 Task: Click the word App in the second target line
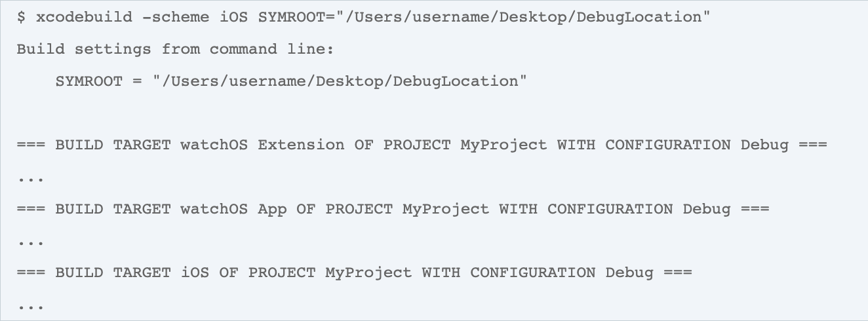click(x=272, y=210)
